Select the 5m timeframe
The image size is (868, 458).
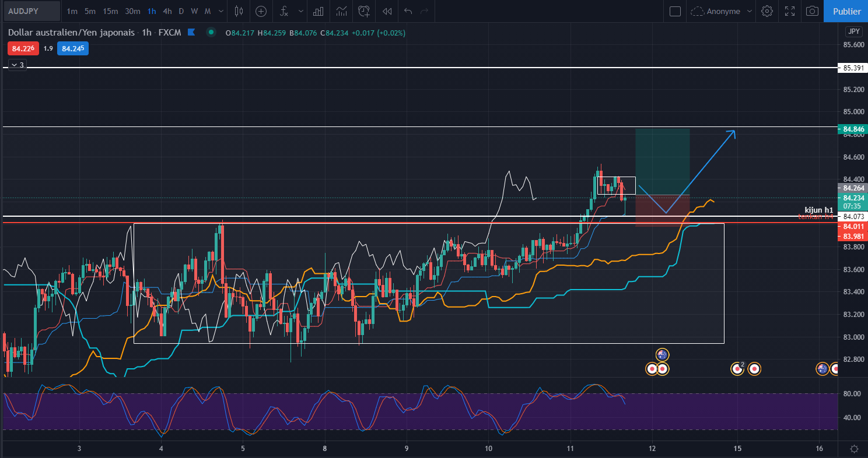(x=90, y=11)
